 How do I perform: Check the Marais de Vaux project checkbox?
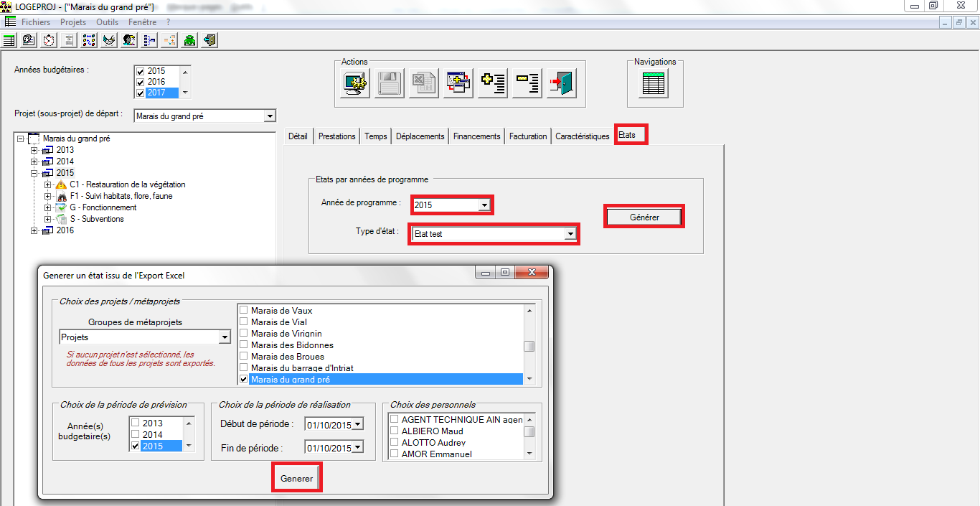pos(244,311)
